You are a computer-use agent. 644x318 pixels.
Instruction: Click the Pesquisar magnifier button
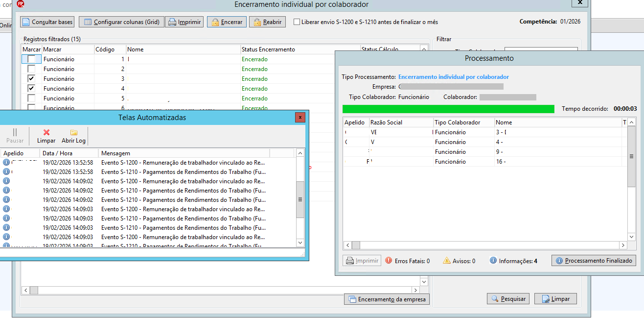pyautogui.click(x=508, y=298)
